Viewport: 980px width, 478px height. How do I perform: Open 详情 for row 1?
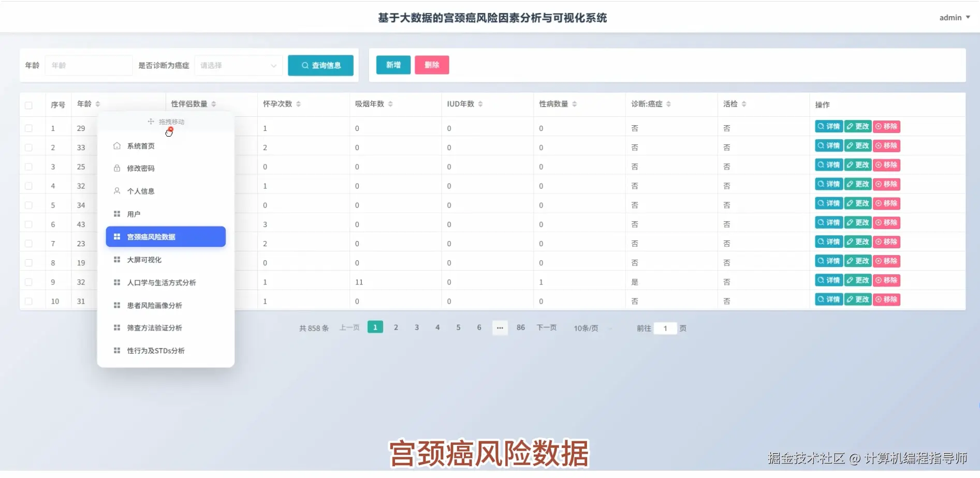click(x=829, y=127)
